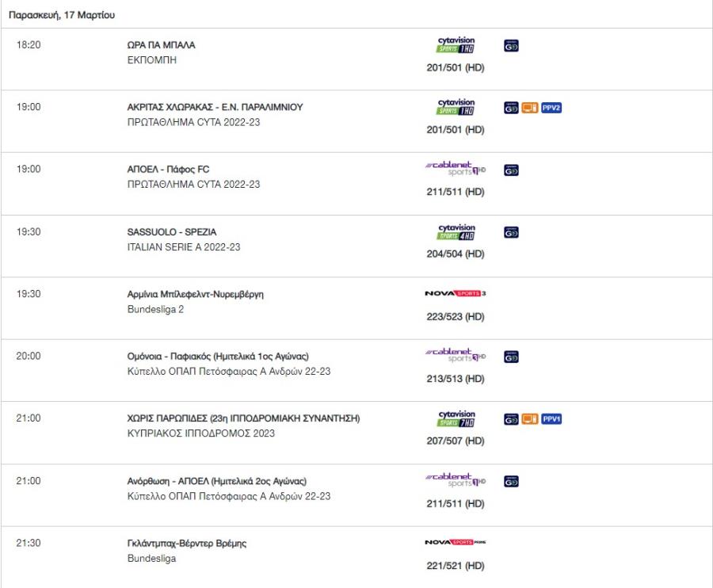Viewport: 713px width, 588px height.
Task: Click the Go icon beside ΩΡΑ ΓΙΑ ΜΠΑΛΑ
Action: 511,46
